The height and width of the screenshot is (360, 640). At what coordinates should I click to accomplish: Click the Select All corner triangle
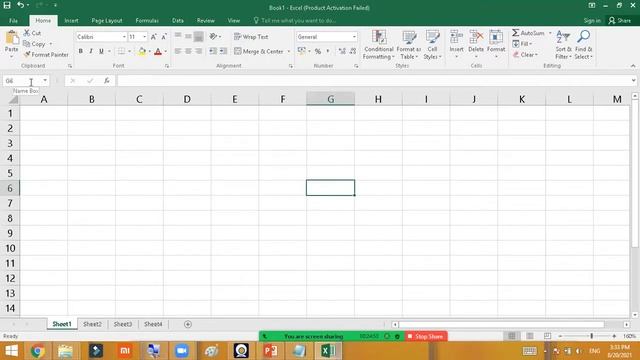pyautogui.click(x=13, y=100)
